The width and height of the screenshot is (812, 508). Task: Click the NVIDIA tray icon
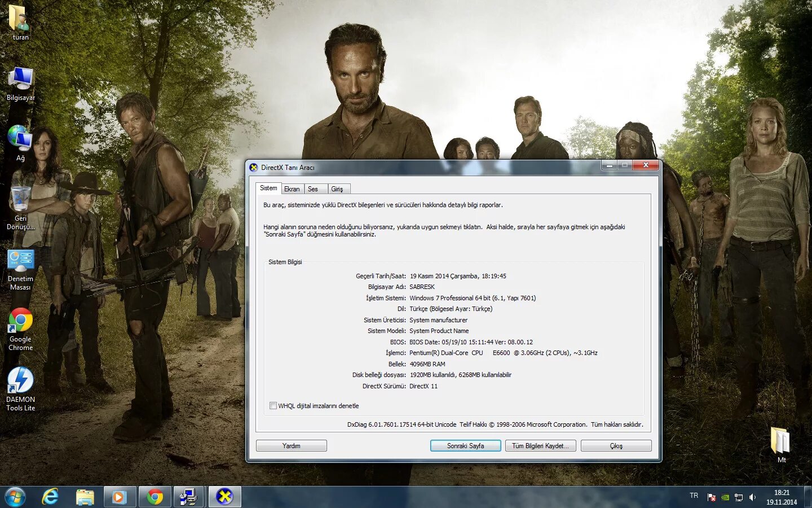click(x=725, y=497)
